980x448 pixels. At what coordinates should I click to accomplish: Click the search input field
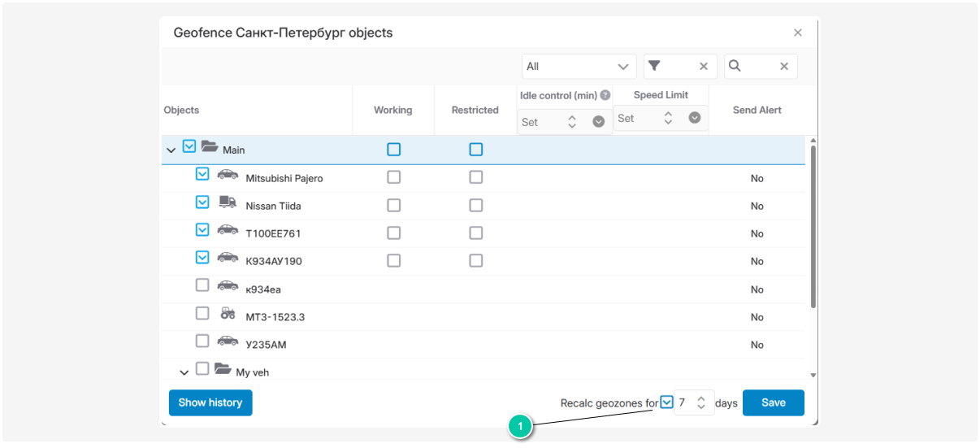click(x=760, y=67)
